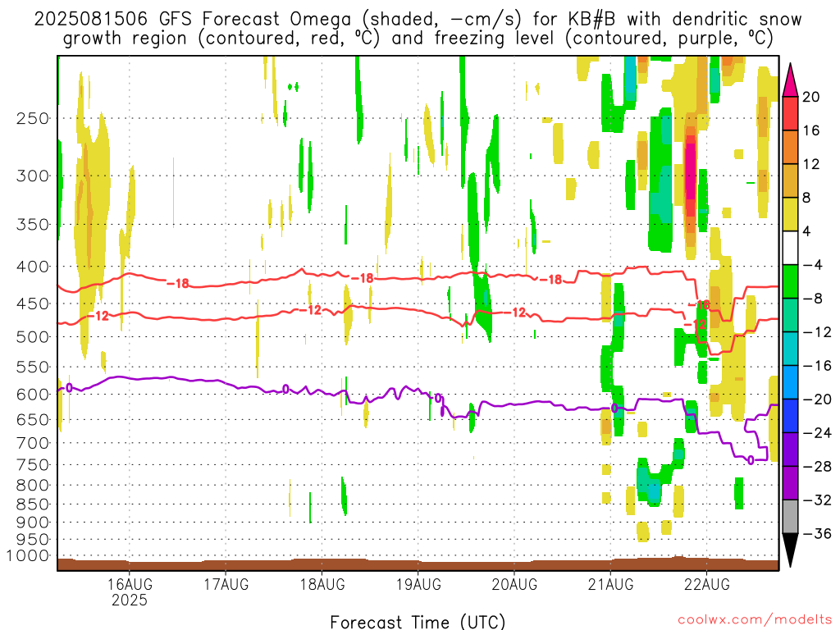Click the 21AUG date label
This screenshot has height=630, width=840.
pyautogui.click(x=610, y=584)
